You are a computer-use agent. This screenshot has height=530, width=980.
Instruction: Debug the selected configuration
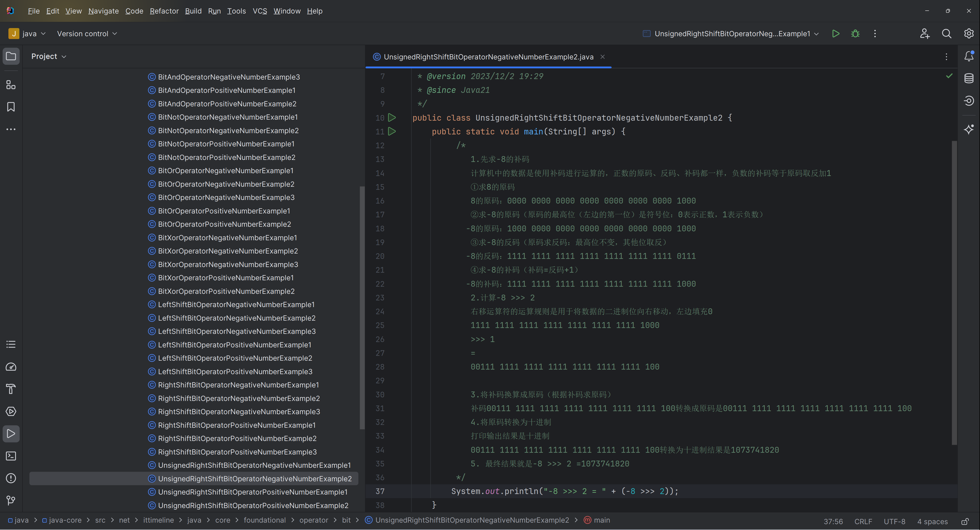click(855, 33)
